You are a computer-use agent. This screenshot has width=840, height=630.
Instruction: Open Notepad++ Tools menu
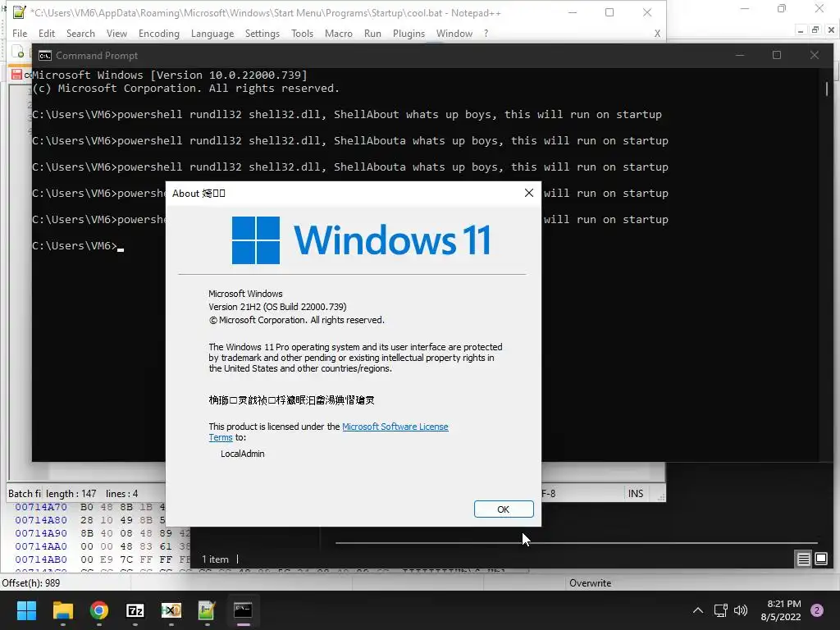pos(302,33)
